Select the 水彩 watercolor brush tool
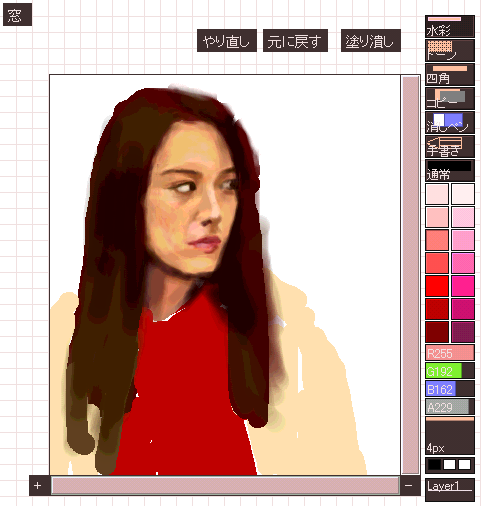This screenshot has width=481, height=506. pos(450,26)
